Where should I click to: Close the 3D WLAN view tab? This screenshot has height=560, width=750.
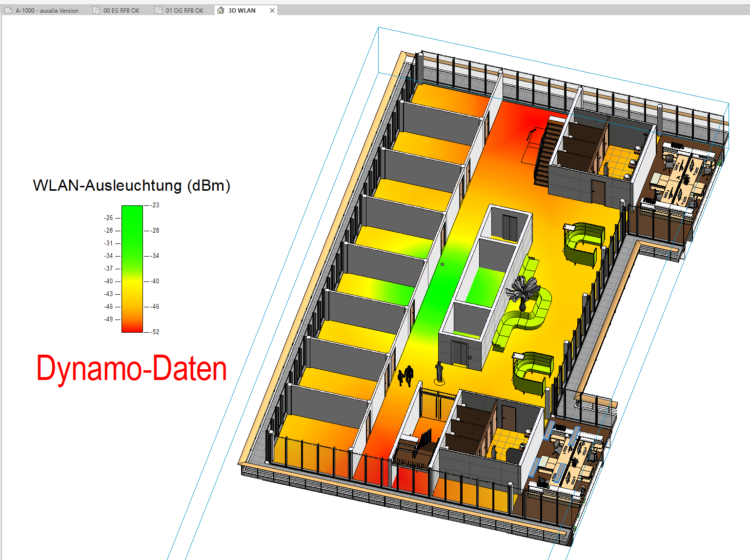pos(272,10)
